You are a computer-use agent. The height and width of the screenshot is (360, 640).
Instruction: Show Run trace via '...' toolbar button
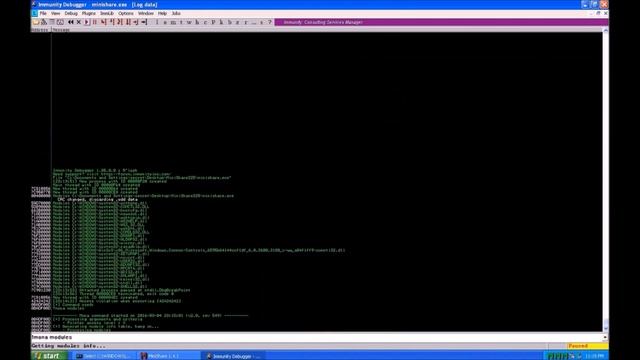point(254,22)
